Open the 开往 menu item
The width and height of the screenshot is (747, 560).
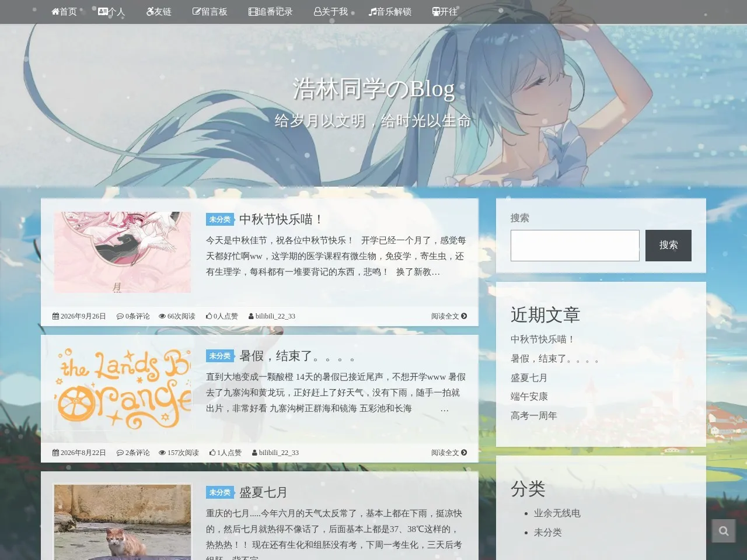coord(445,12)
